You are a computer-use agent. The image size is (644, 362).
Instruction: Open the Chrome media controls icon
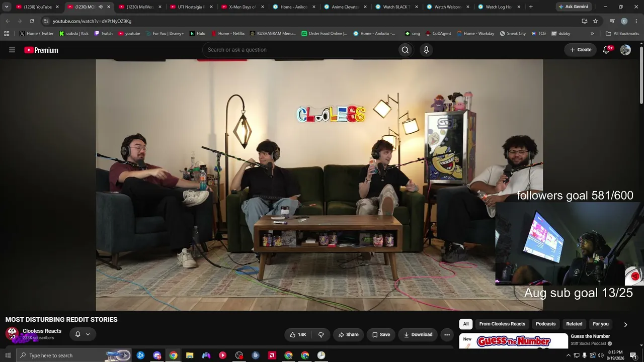pos(612,21)
